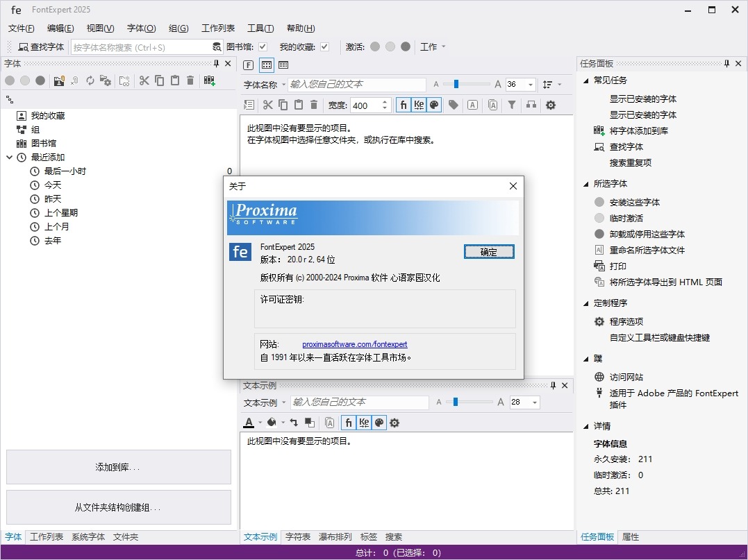748x560 pixels.
Task: Click the cut scissors icon in the preview toolbar
Action: [268, 105]
